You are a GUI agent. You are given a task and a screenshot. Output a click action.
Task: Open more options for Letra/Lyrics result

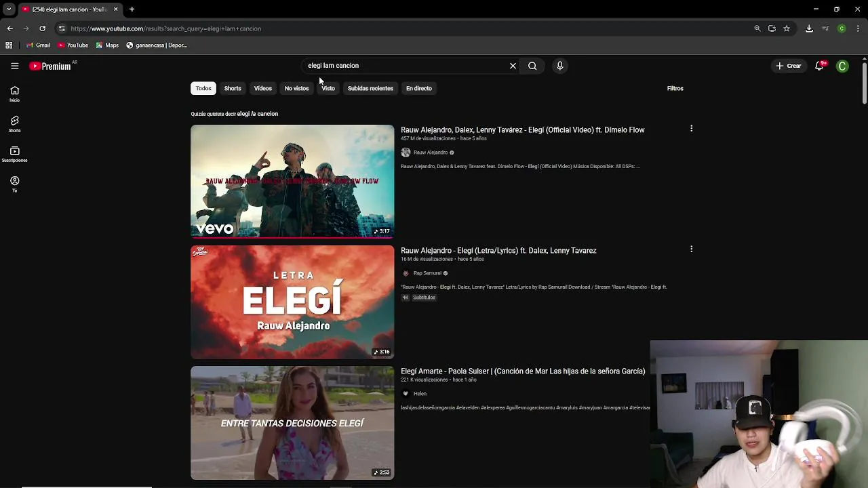click(x=691, y=249)
